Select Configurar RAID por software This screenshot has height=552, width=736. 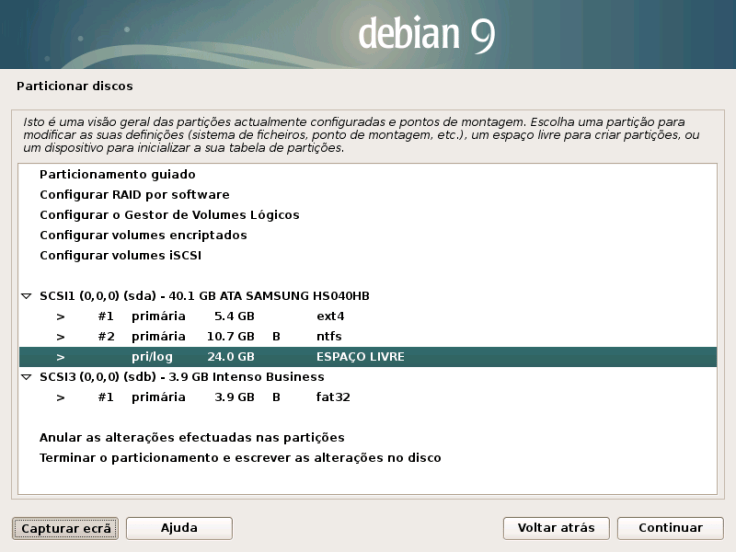[134, 195]
